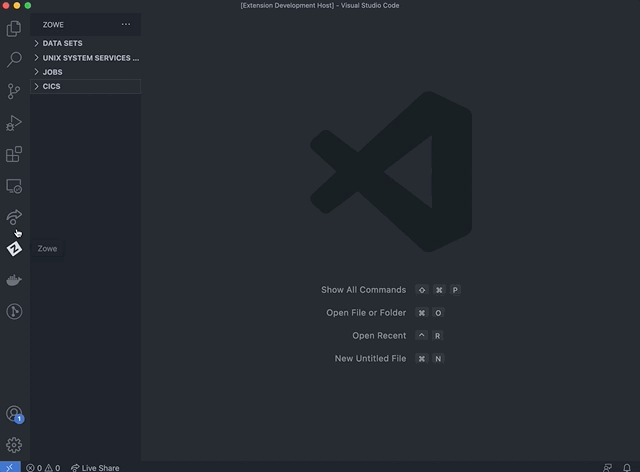Click errors and warnings count in status bar

click(x=43, y=467)
